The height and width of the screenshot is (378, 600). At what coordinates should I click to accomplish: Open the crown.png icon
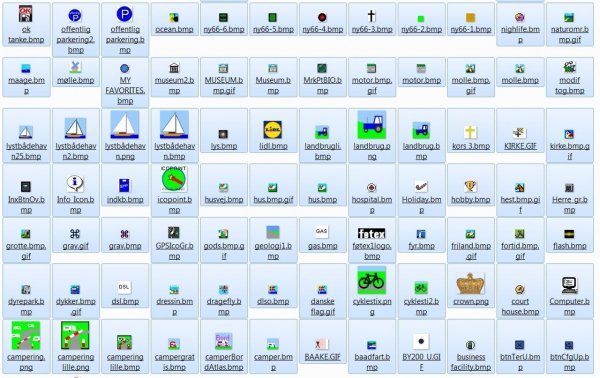tap(470, 284)
